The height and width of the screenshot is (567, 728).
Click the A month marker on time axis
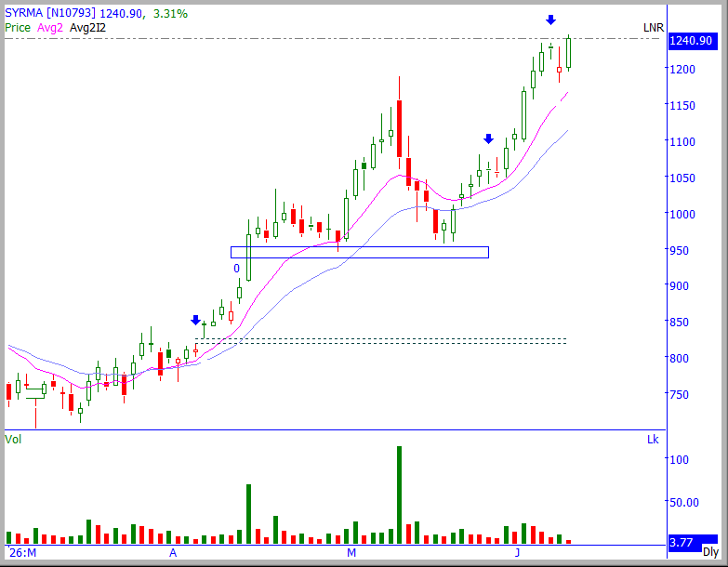click(173, 553)
